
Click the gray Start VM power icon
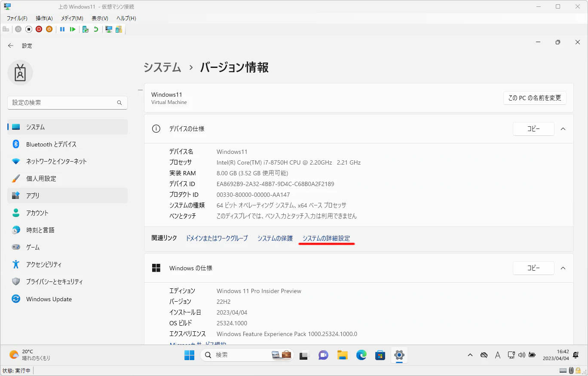18,29
